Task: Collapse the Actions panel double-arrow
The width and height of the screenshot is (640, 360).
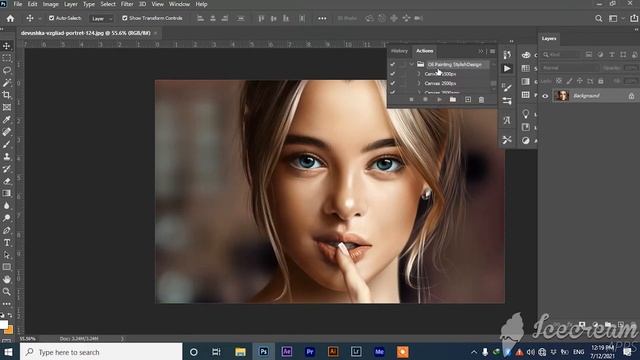Action: coord(481,51)
